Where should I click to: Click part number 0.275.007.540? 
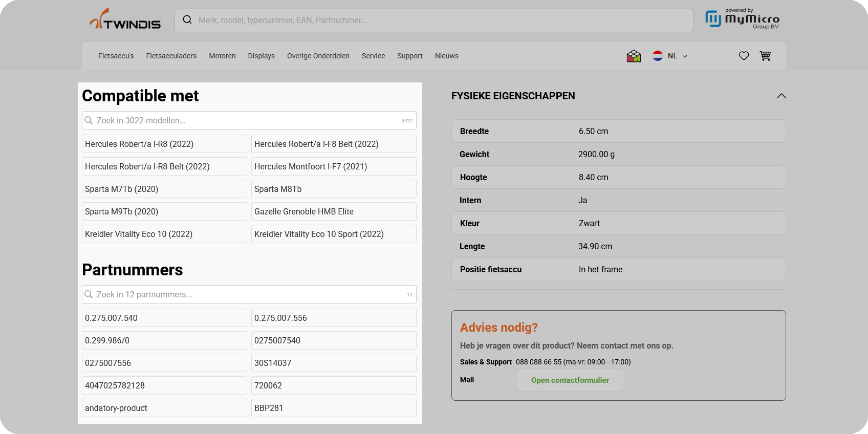pos(164,318)
